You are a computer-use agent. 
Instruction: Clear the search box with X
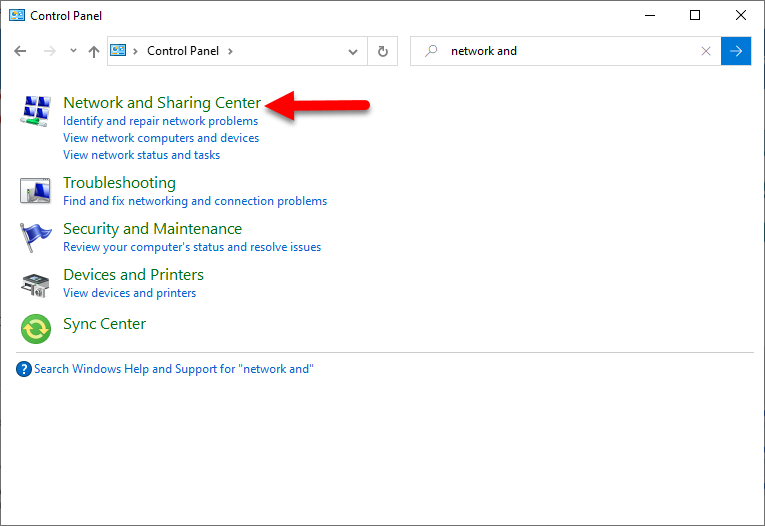click(x=706, y=51)
